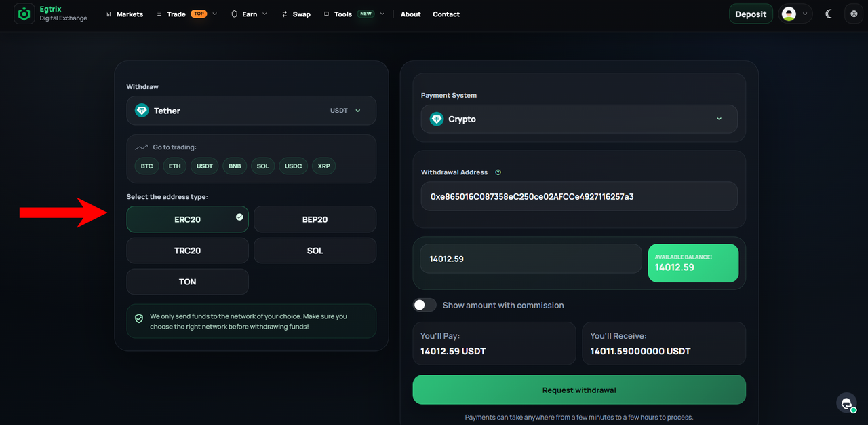The height and width of the screenshot is (425, 868).
Task: Select the BEP20 address type
Action: pyautogui.click(x=315, y=219)
